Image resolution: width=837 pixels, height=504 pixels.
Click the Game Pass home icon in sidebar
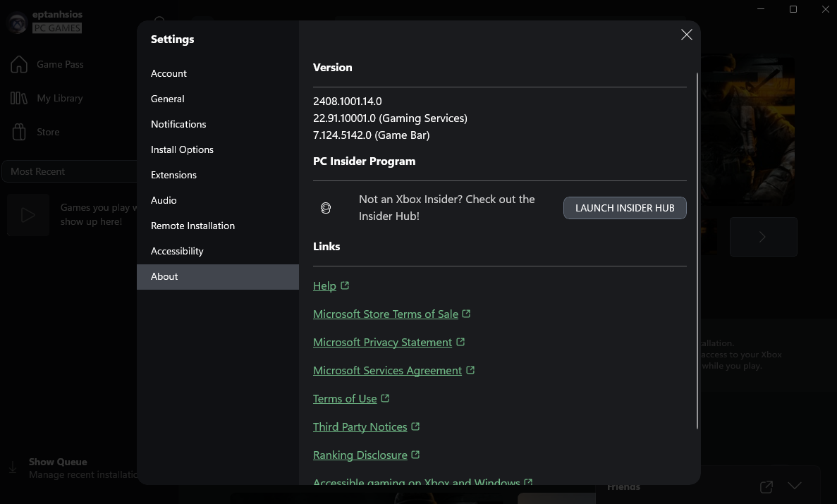pos(18,65)
